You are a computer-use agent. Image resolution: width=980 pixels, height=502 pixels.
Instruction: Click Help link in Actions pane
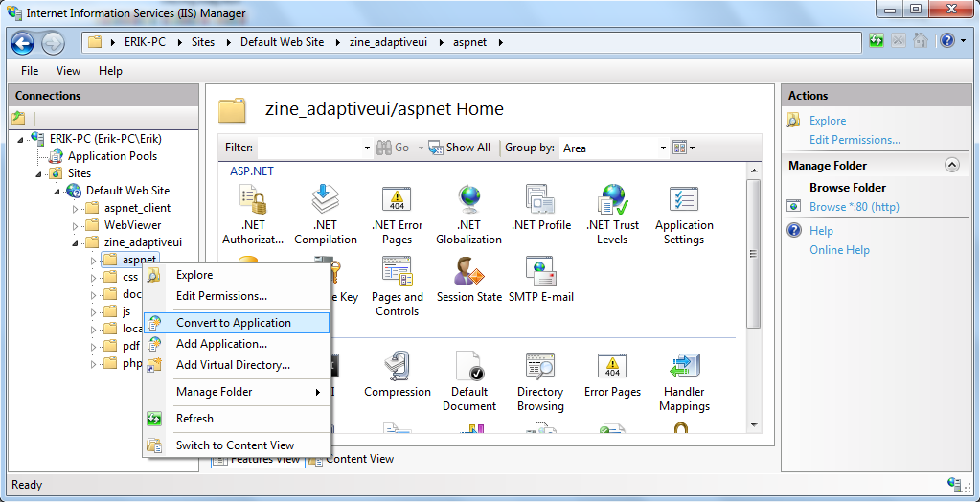click(821, 231)
